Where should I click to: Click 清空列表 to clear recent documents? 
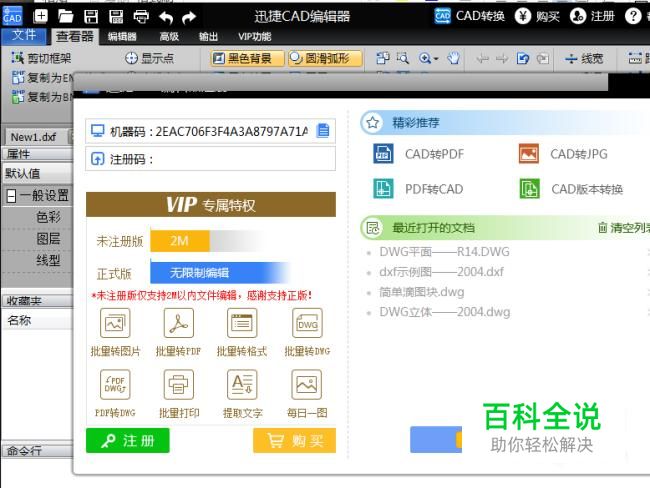pos(624,227)
